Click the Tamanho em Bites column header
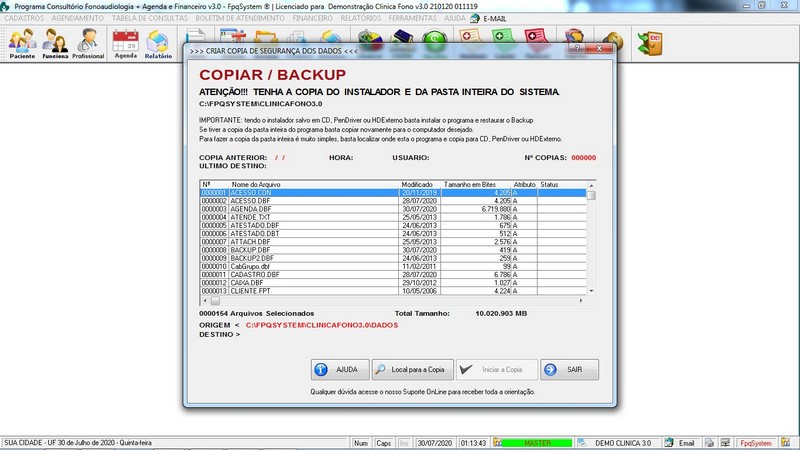The image size is (800, 450). pyautogui.click(x=477, y=185)
